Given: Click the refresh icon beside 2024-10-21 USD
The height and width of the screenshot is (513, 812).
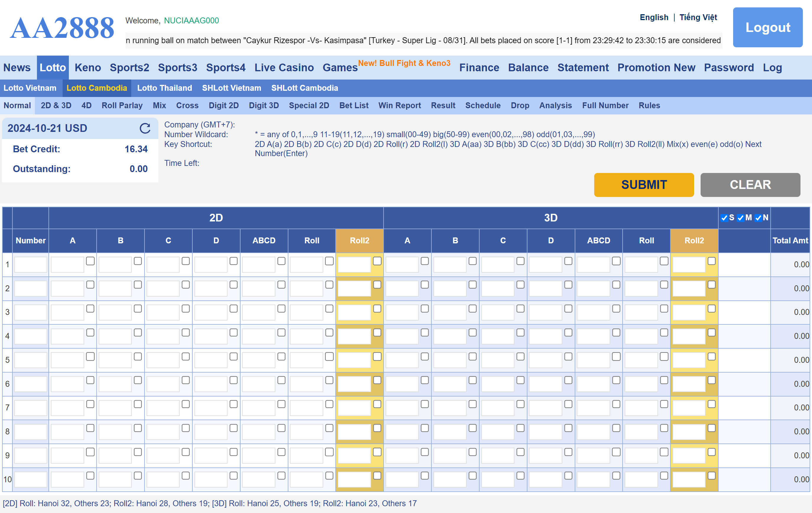Looking at the screenshot, I should (145, 128).
